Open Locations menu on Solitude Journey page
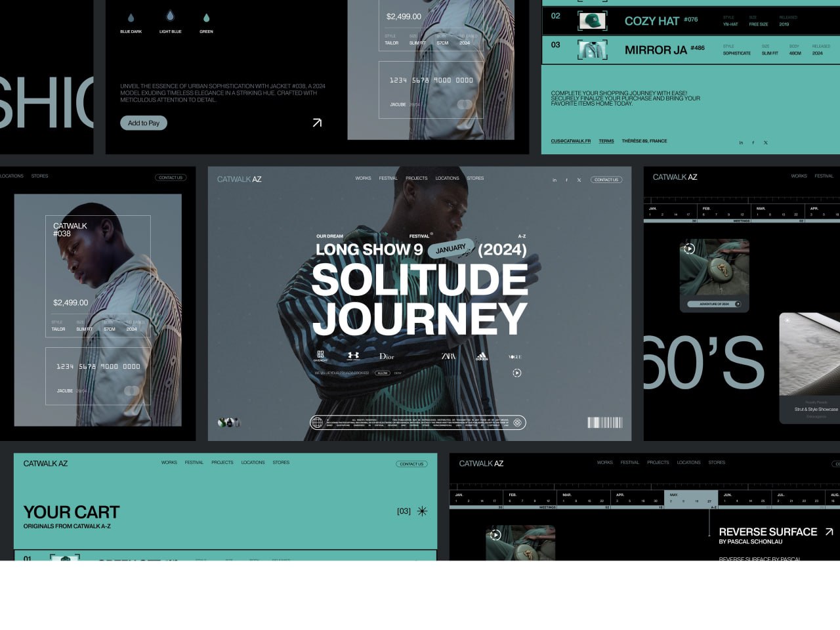Image resolution: width=840 pixels, height=630 pixels. [447, 178]
